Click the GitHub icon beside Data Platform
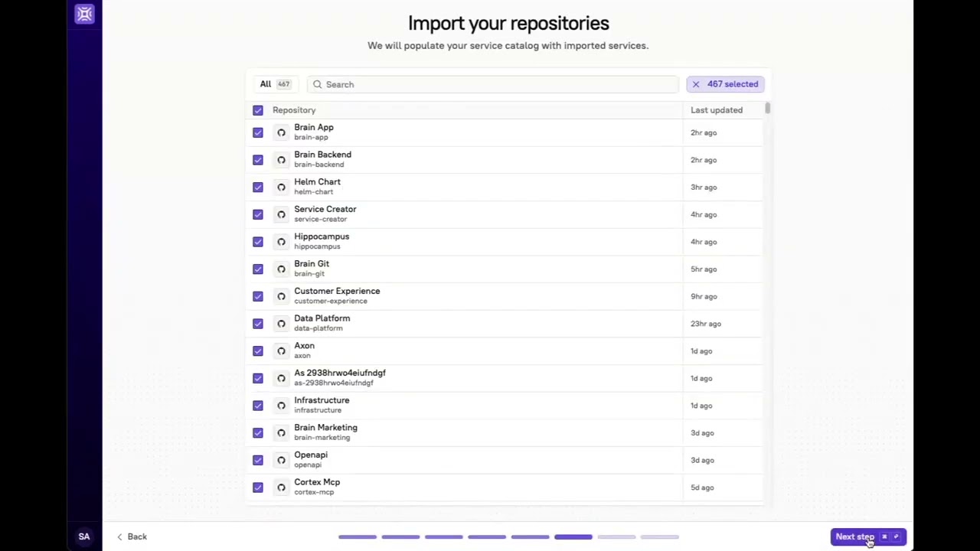 click(x=281, y=324)
